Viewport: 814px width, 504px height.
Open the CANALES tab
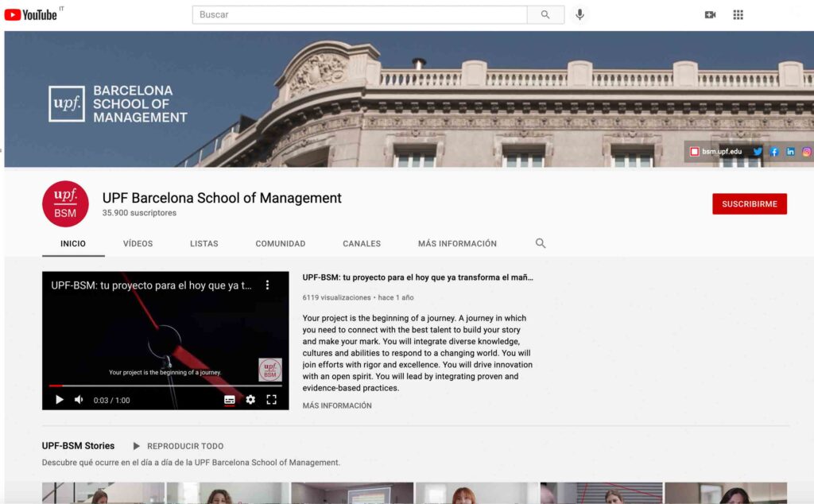click(x=362, y=243)
